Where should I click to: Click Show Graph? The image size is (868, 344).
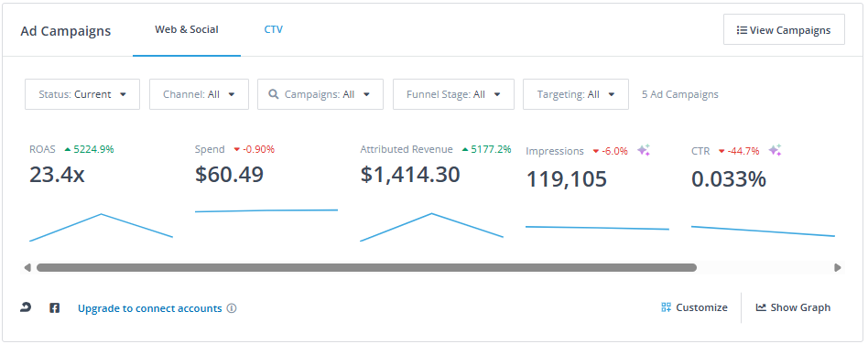793,307
